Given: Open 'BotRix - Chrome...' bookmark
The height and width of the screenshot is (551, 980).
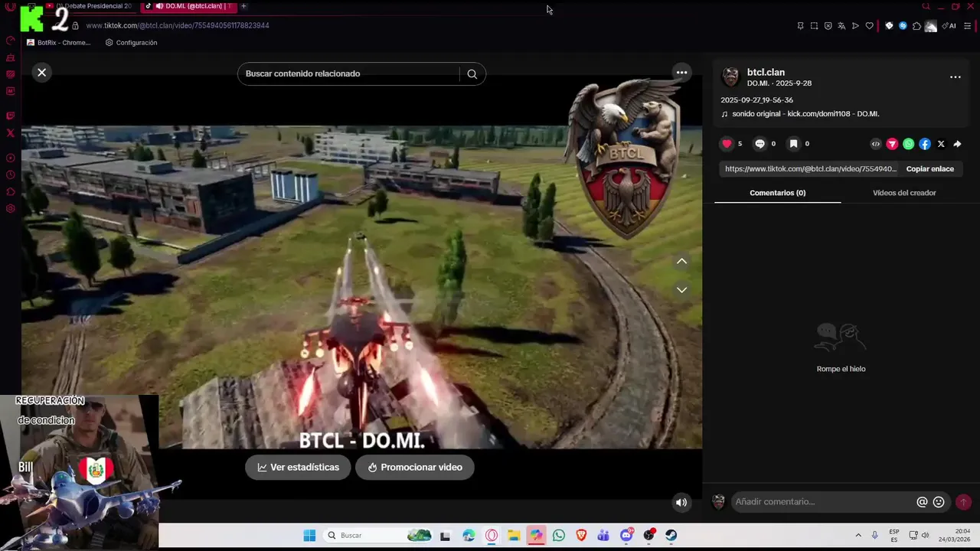Looking at the screenshot, I should click(x=58, y=43).
